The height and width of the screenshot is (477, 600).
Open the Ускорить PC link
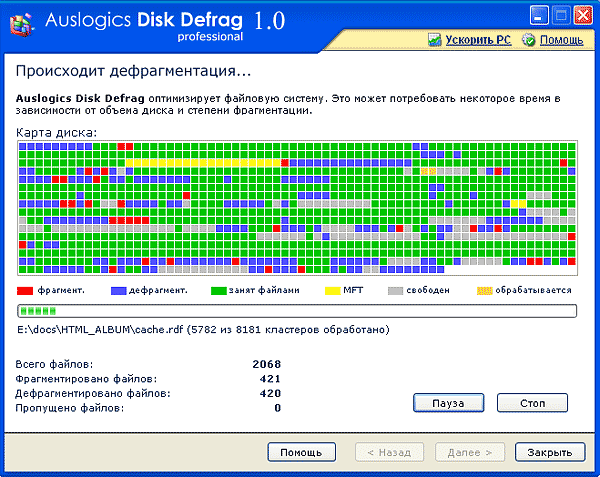click(478, 40)
